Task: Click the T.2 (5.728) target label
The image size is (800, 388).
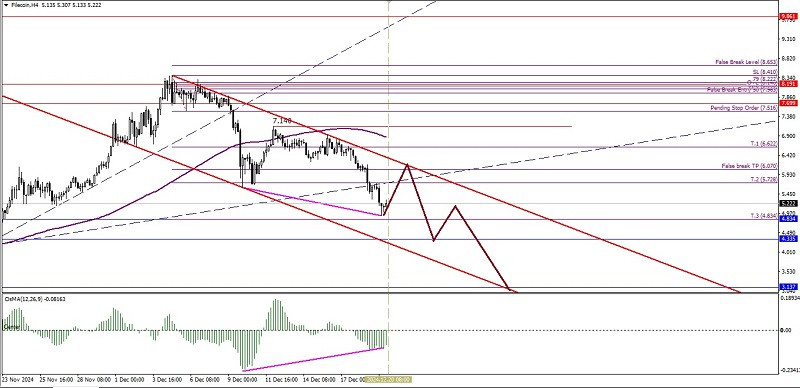Action: pyautogui.click(x=764, y=180)
